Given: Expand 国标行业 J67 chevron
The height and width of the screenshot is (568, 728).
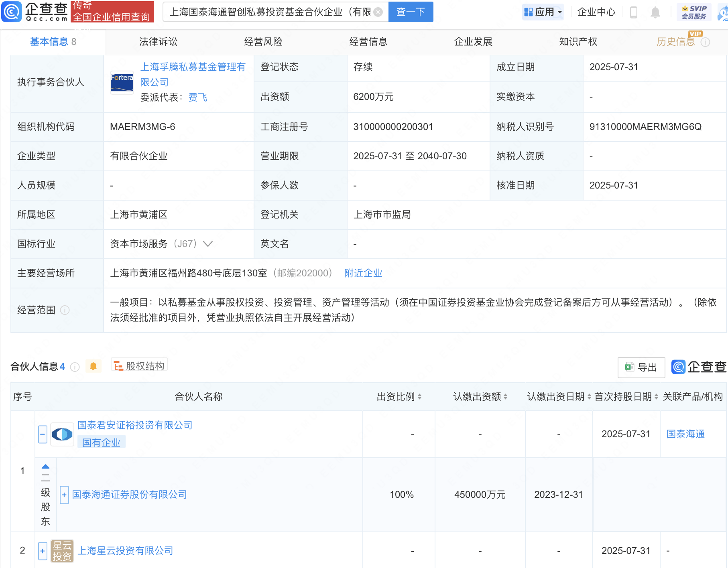Looking at the screenshot, I should point(208,244).
